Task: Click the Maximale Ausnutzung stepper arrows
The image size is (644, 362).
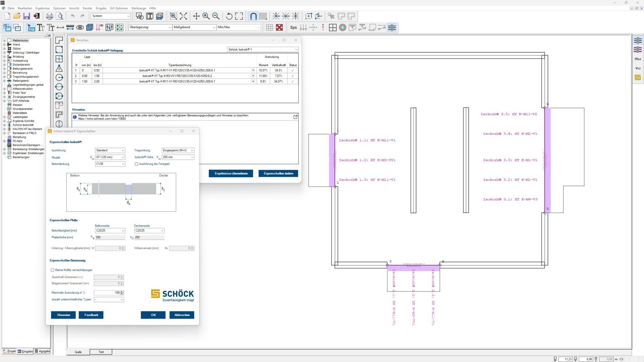Action: 122,293
